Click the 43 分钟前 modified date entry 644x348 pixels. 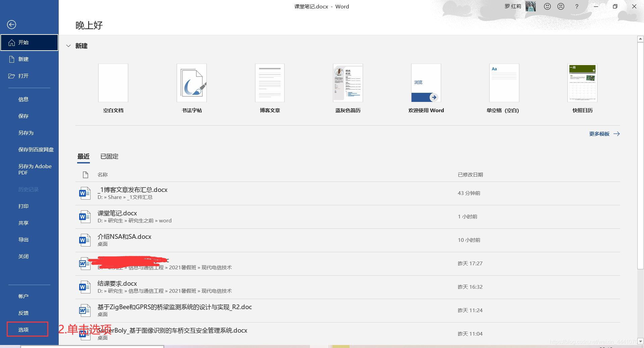[469, 193]
